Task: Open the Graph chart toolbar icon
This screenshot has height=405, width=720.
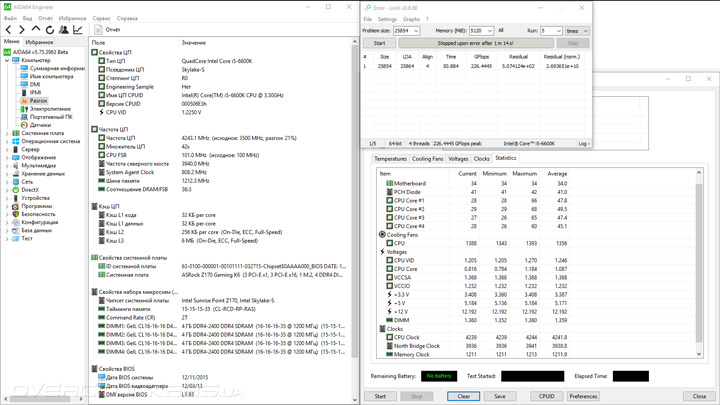Action: (77, 30)
